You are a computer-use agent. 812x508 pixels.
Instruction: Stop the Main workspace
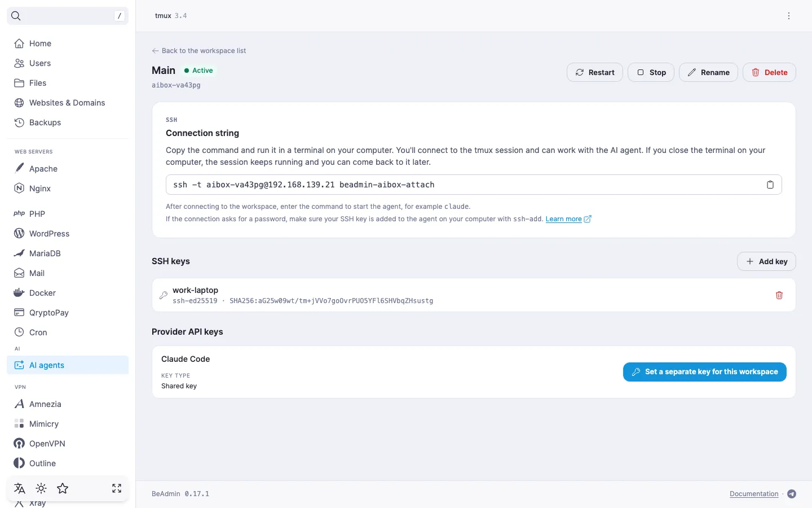pyautogui.click(x=651, y=72)
